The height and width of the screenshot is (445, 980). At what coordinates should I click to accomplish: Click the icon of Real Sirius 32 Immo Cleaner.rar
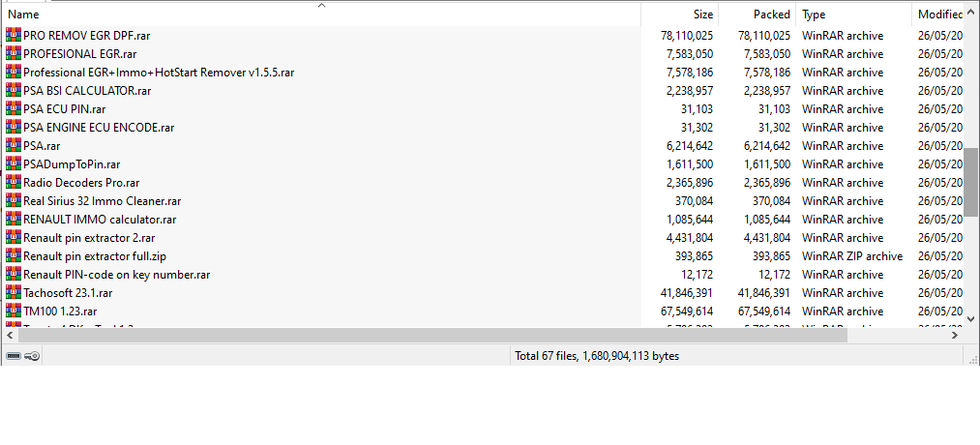pos(14,200)
